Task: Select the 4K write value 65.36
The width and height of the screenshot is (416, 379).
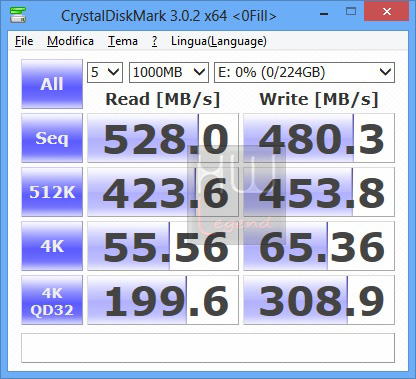Action: pyautogui.click(x=319, y=246)
